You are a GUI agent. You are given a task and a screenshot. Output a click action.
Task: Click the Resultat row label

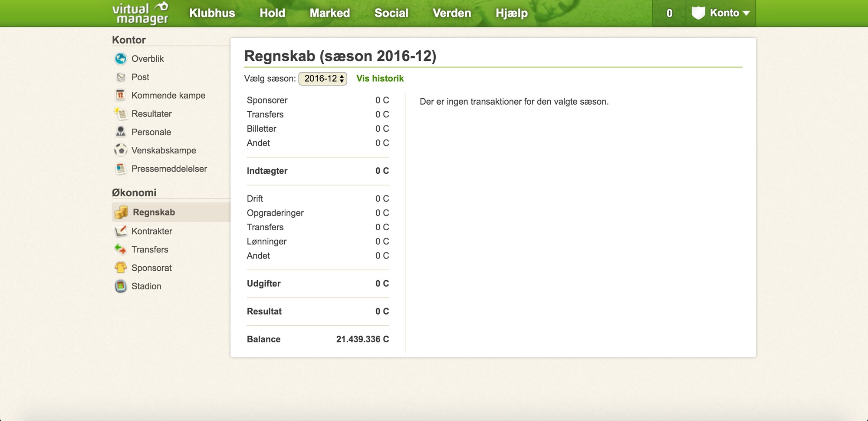(264, 312)
